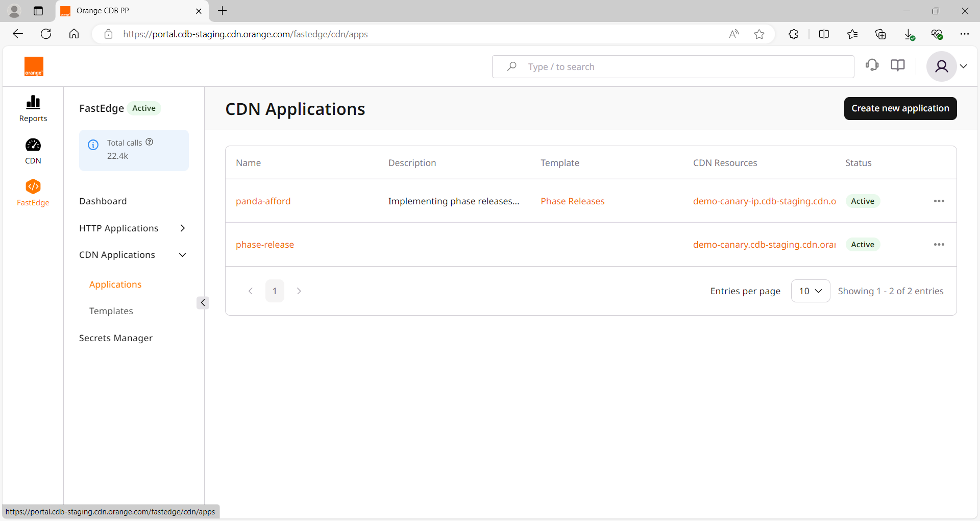Expand the HTTP Applications section
The height and width of the screenshot is (521, 980).
click(183, 228)
